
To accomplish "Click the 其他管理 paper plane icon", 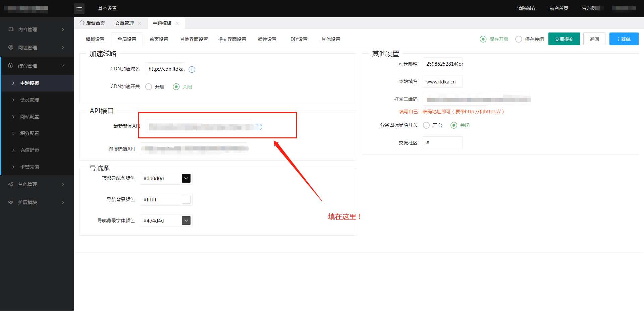I will 11,184.
